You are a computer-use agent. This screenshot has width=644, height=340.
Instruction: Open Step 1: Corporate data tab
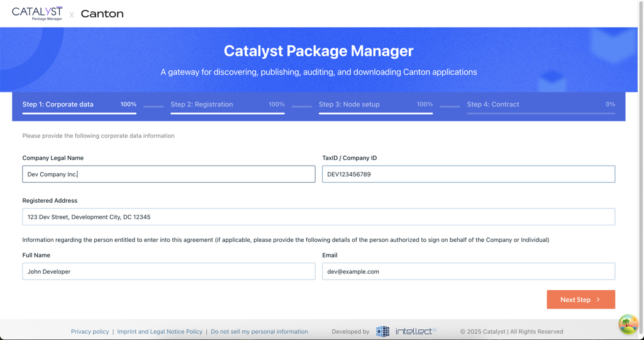tap(58, 105)
